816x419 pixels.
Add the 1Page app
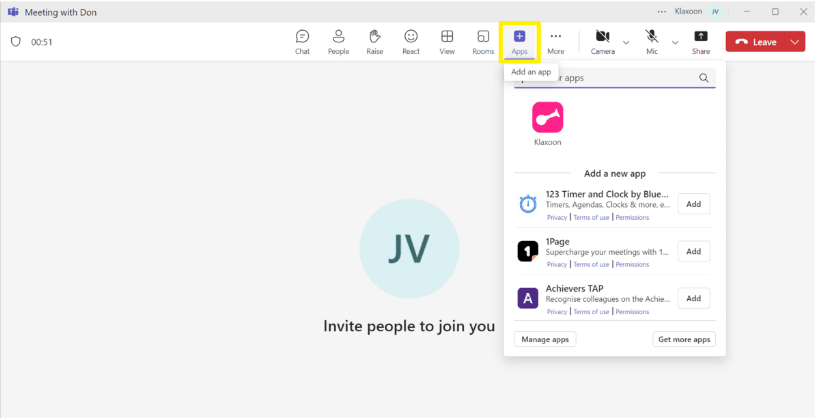693,251
